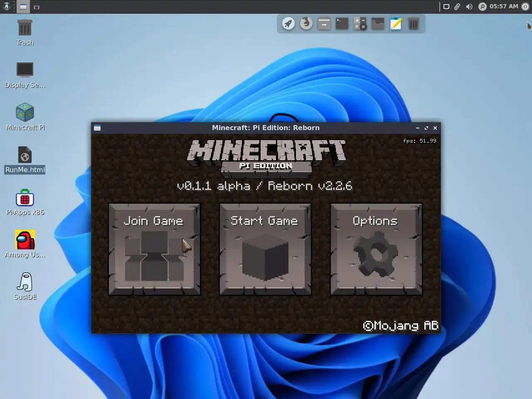Viewport: 532px width, 399px height.
Task: Open Firefox from the dock
Action: tap(306, 23)
